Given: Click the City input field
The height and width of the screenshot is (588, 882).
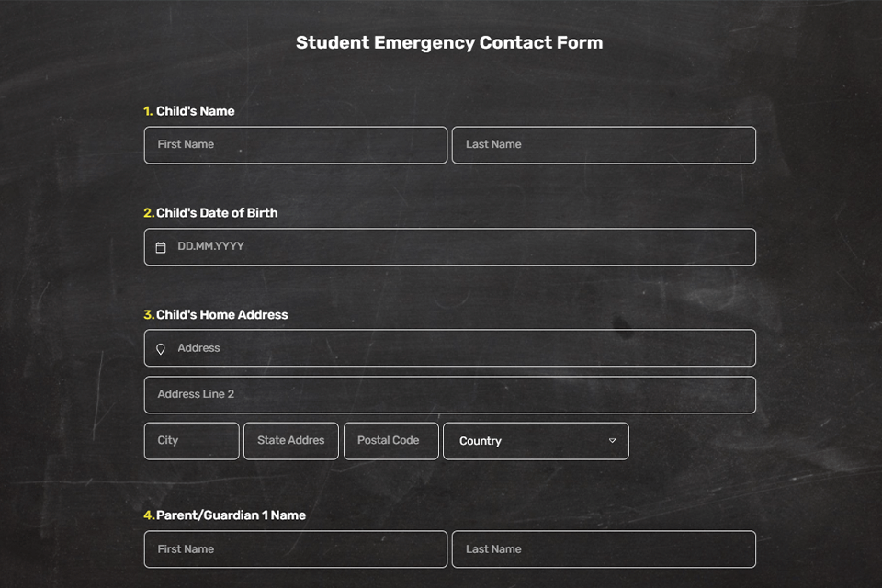Looking at the screenshot, I should tap(191, 441).
